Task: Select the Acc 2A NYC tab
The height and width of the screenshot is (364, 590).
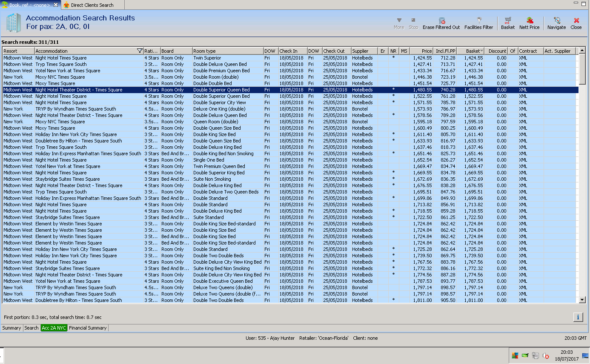Action: pyautogui.click(x=54, y=328)
